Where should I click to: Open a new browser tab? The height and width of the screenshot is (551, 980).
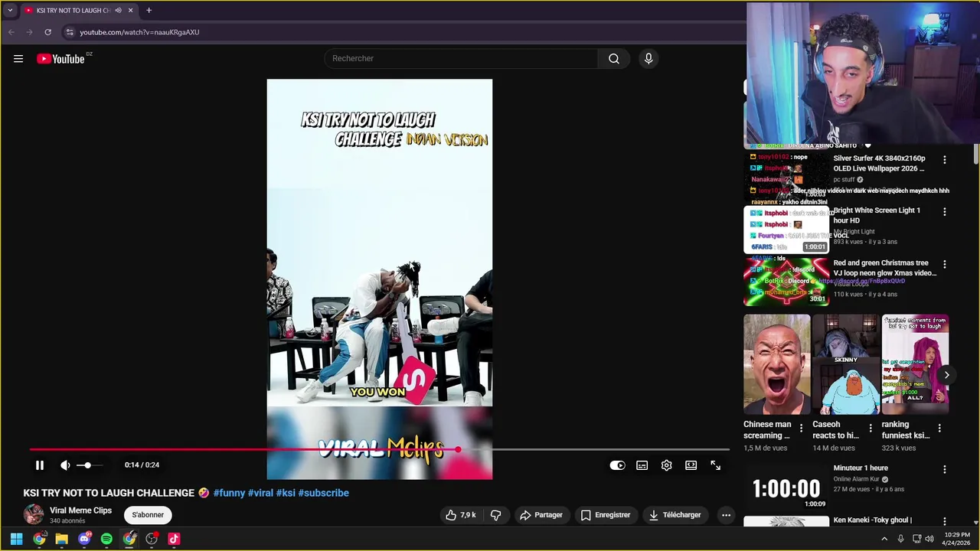[149, 11]
